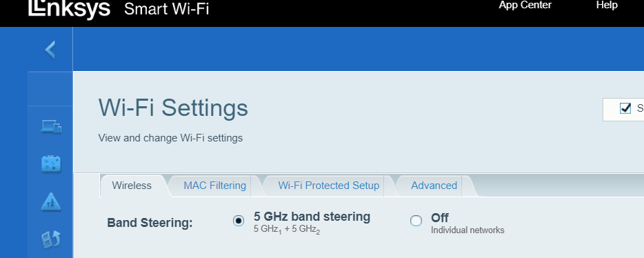Click the Linksys logo in header

[x=70, y=9]
